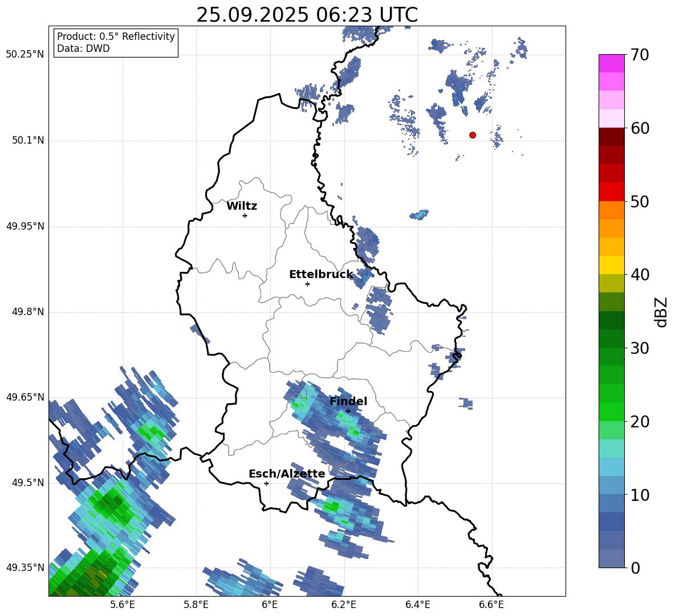675x616 pixels.
Task: Click the title '25.09.2025 06:23 UTC'
Action: tap(307, 15)
